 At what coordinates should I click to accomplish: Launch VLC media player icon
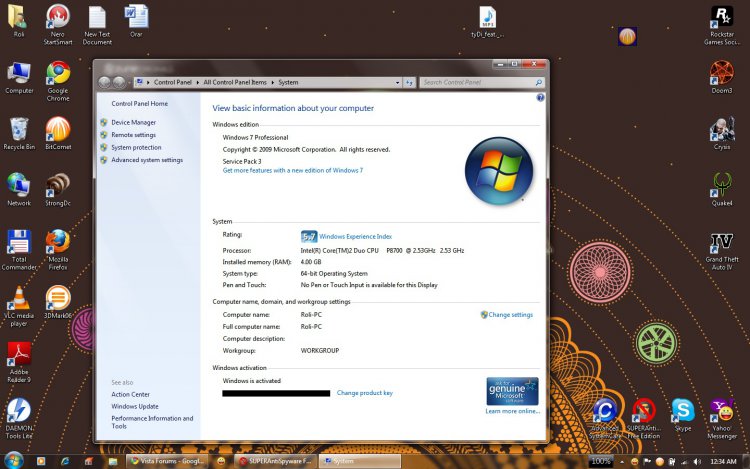pos(19,306)
